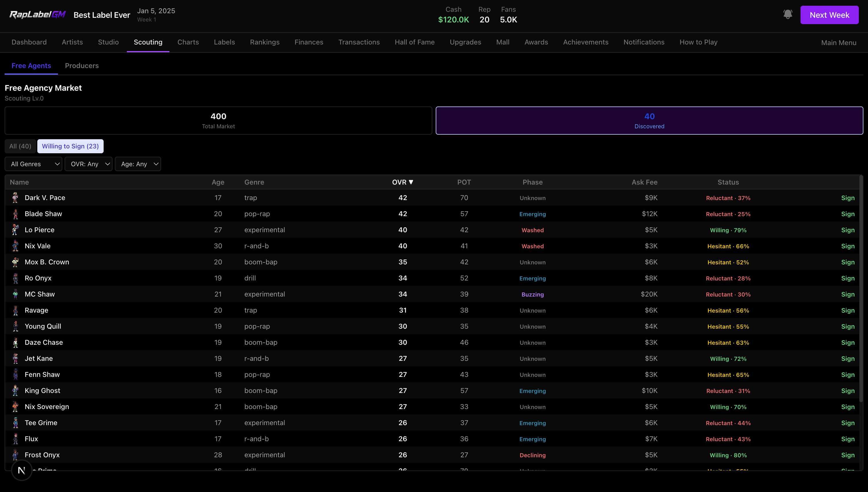Image resolution: width=868 pixels, height=492 pixels.
Task: Open the Dashboard tab
Action: (x=29, y=42)
